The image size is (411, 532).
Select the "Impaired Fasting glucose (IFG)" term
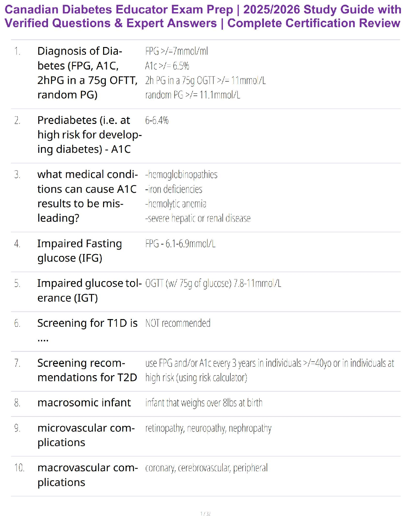pos(80,251)
